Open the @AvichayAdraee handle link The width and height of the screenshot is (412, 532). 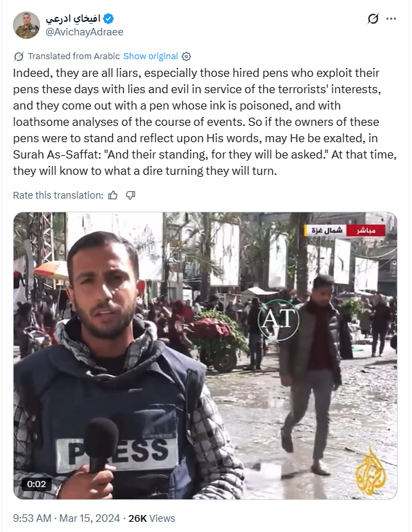pos(84,32)
